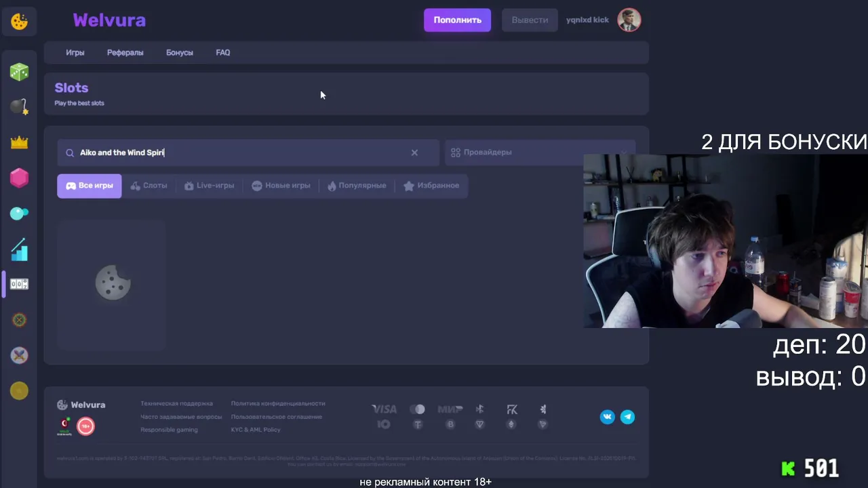Click the search magnifier icon

69,152
